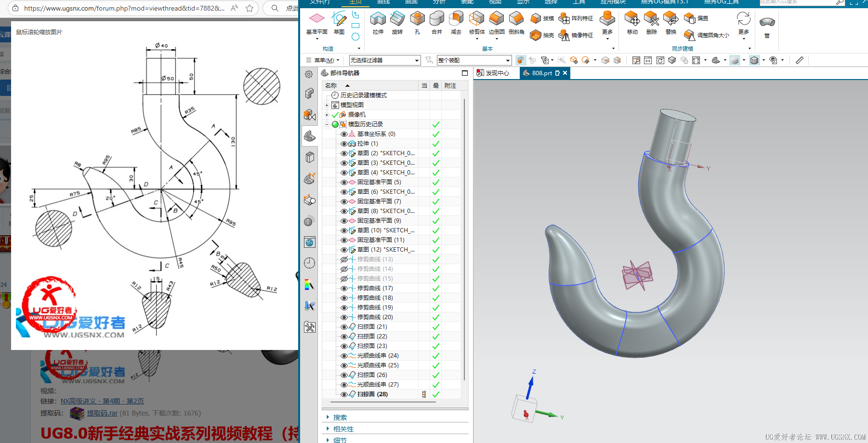This screenshot has width=868, height=443.
Task: Open the 应用模块 ribbon tab
Action: [613, 2]
